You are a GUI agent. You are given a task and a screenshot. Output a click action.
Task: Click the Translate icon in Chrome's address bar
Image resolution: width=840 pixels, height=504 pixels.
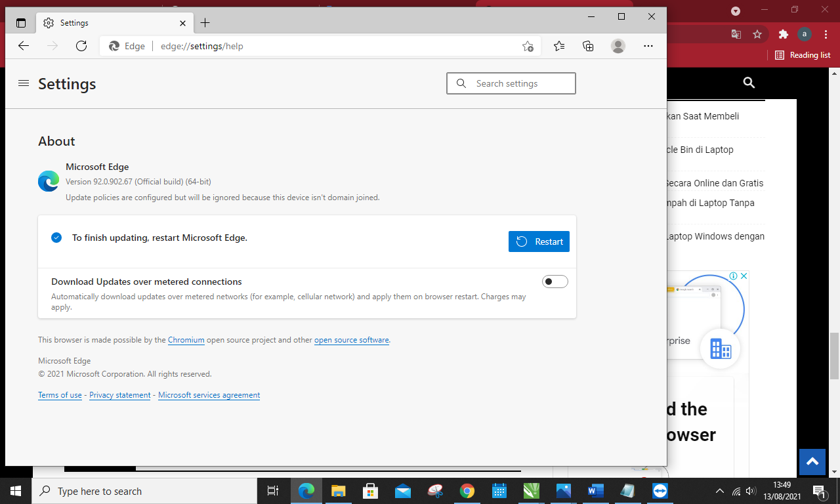pyautogui.click(x=737, y=34)
